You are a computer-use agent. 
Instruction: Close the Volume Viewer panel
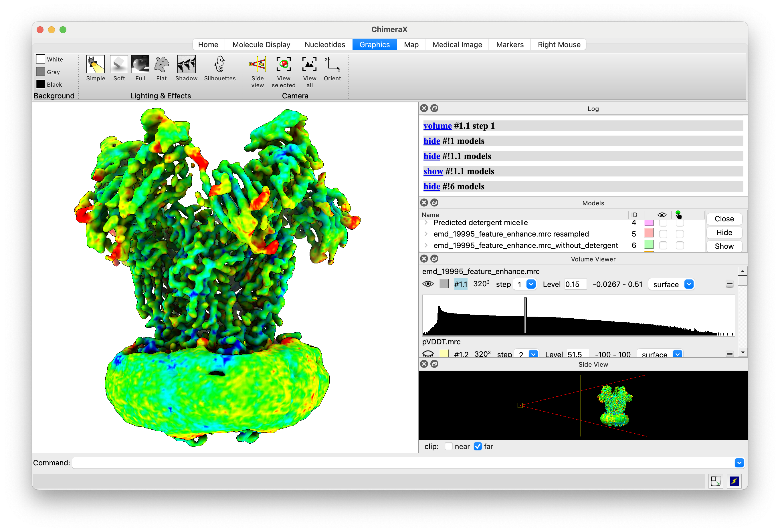pyautogui.click(x=424, y=259)
